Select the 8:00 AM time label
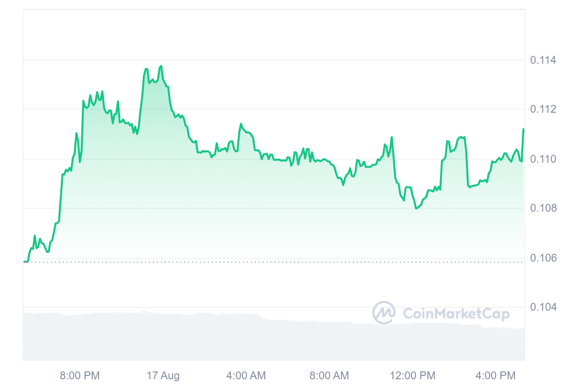 [329, 376]
